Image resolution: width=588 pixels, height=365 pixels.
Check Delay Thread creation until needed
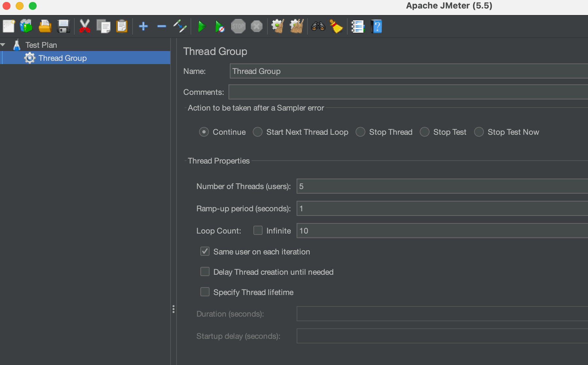pos(205,271)
